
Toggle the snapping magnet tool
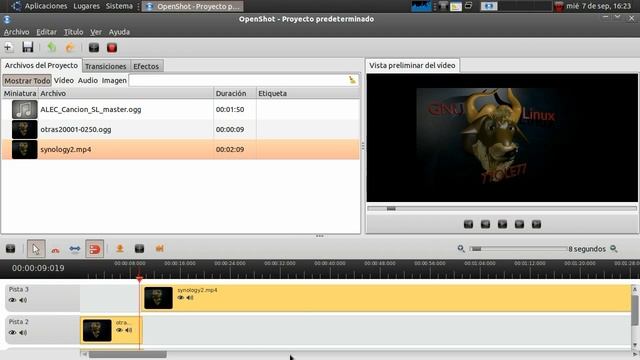[x=94, y=249]
